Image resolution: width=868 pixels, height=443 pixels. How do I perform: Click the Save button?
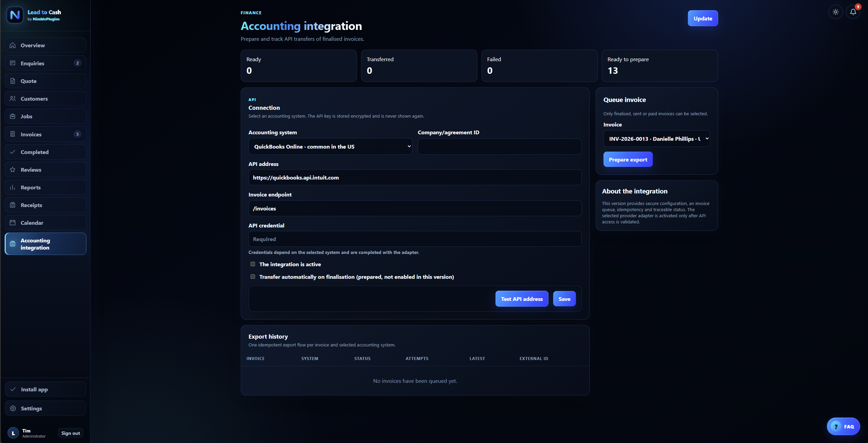[564, 299]
